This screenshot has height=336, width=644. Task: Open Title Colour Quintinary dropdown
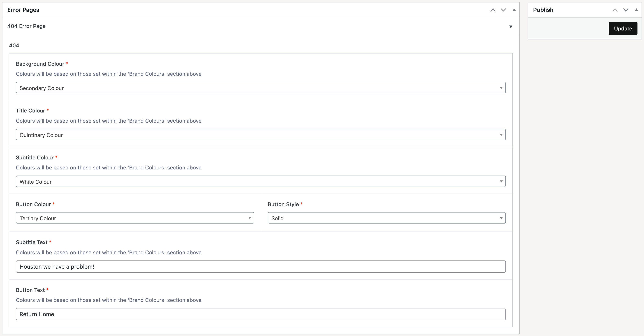(x=260, y=135)
